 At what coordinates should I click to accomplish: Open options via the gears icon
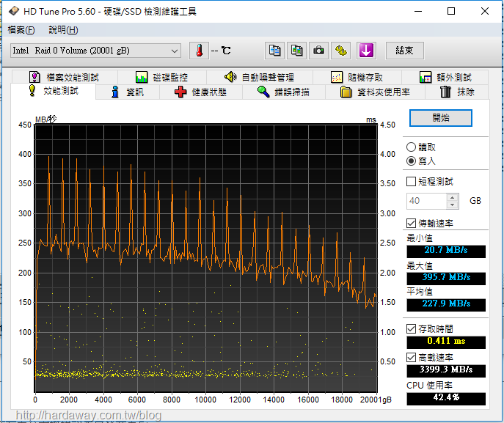click(340, 51)
